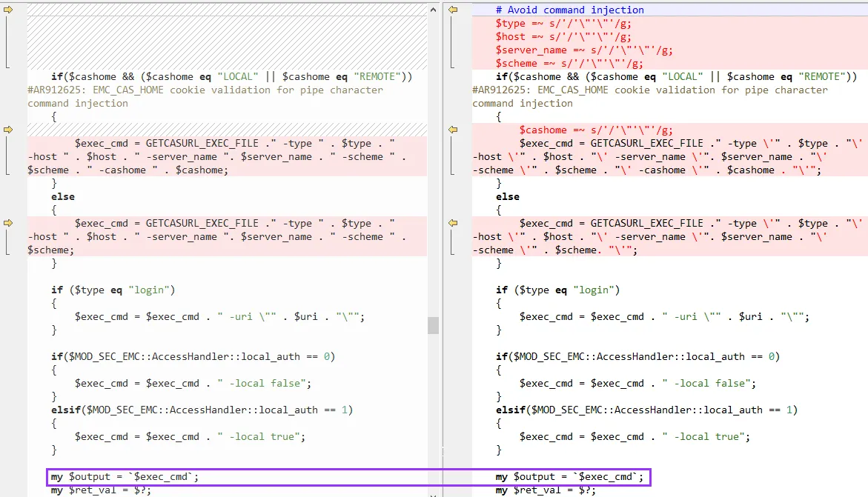Click the red '$type =~' line in right pane
Image resolution: width=868 pixels, height=497 pixels.
[x=563, y=23]
